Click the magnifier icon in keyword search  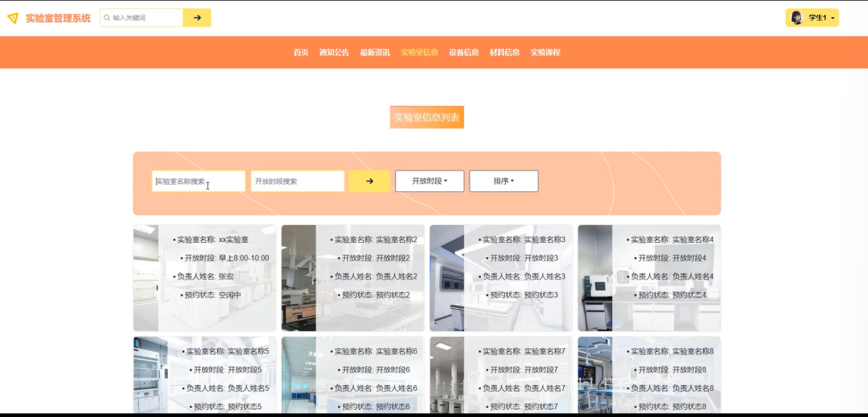pyautogui.click(x=107, y=18)
